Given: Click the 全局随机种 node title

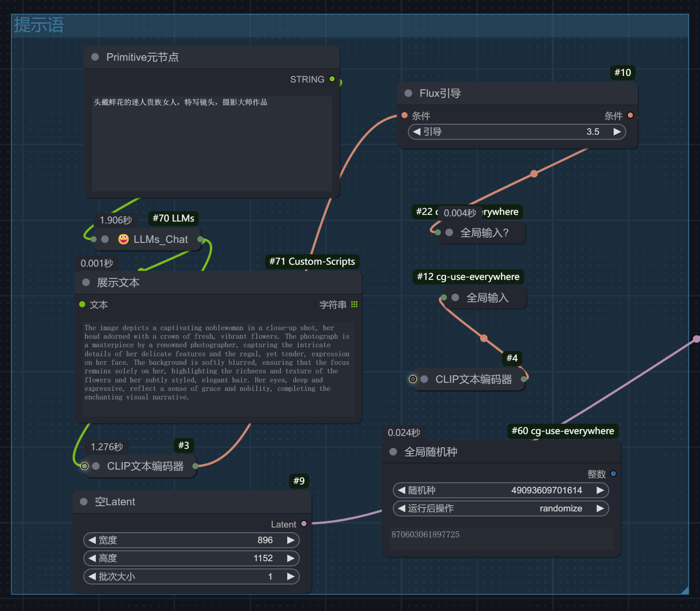Looking at the screenshot, I should pyautogui.click(x=430, y=452).
